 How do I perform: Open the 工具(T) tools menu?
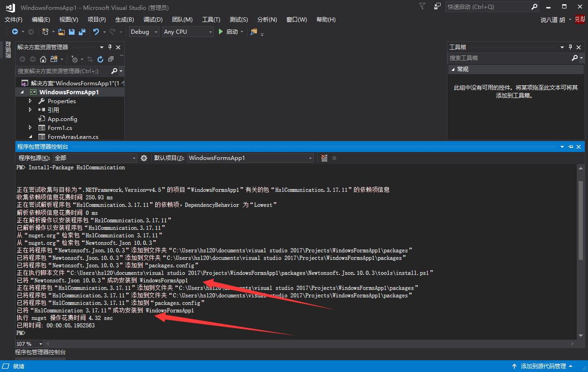coord(211,19)
